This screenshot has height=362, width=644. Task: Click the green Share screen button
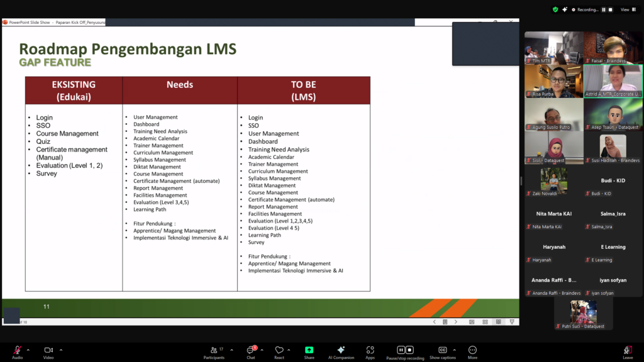click(309, 350)
